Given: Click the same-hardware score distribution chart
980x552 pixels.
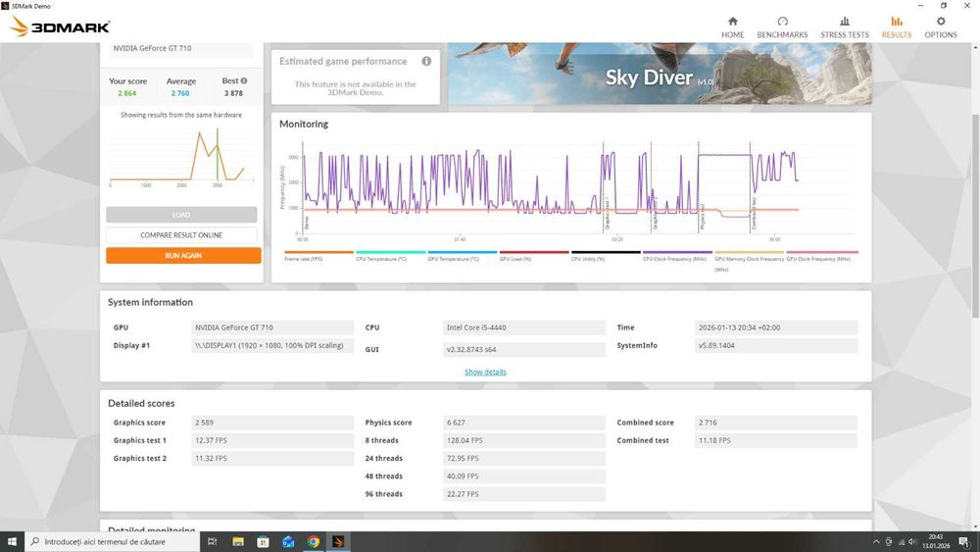Looking at the screenshot, I should coord(181,156).
